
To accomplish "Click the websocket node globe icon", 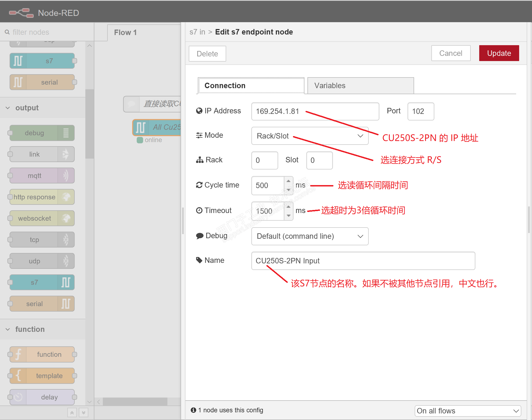I will tap(66, 218).
